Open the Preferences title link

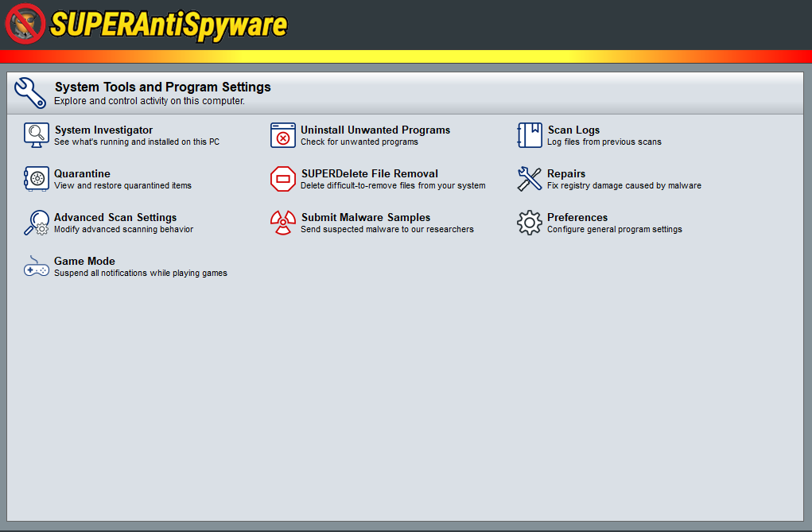(x=577, y=218)
